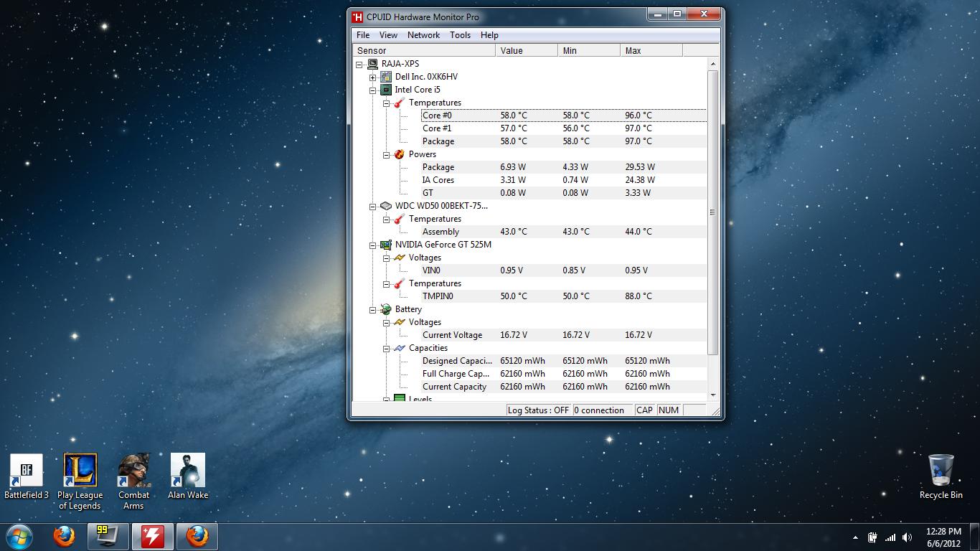The width and height of the screenshot is (980, 551).
Task: Open the Help menu
Action: [489, 35]
